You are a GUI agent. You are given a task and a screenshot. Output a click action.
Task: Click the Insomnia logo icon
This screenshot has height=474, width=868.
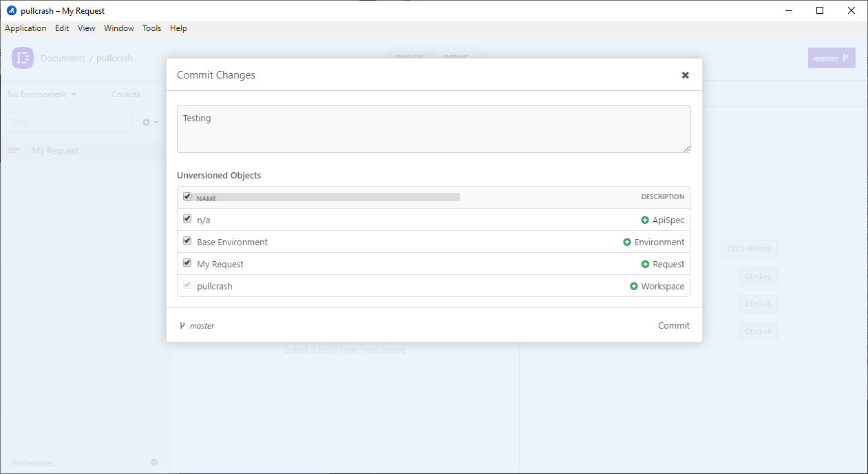[x=23, y=58]
